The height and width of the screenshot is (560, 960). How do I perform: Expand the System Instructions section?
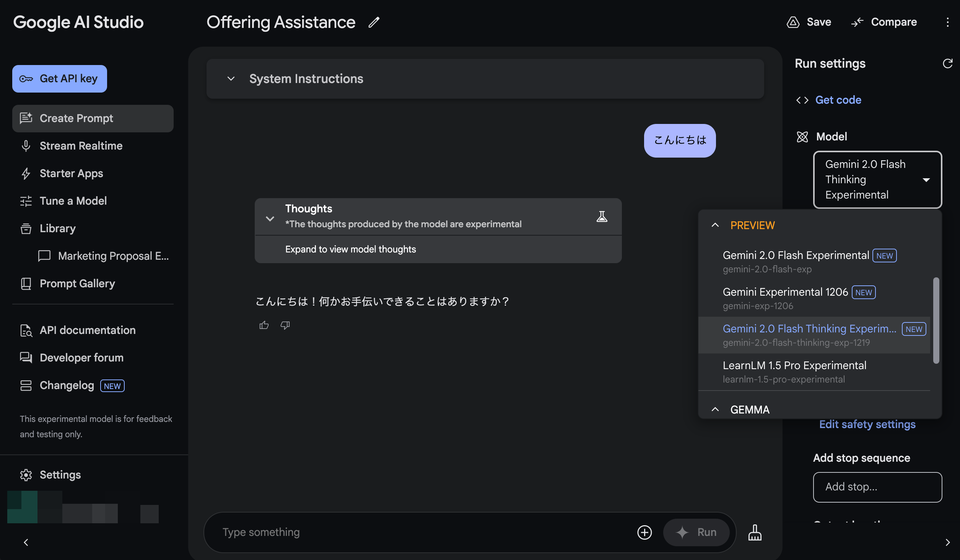click(x=231, y=79)
